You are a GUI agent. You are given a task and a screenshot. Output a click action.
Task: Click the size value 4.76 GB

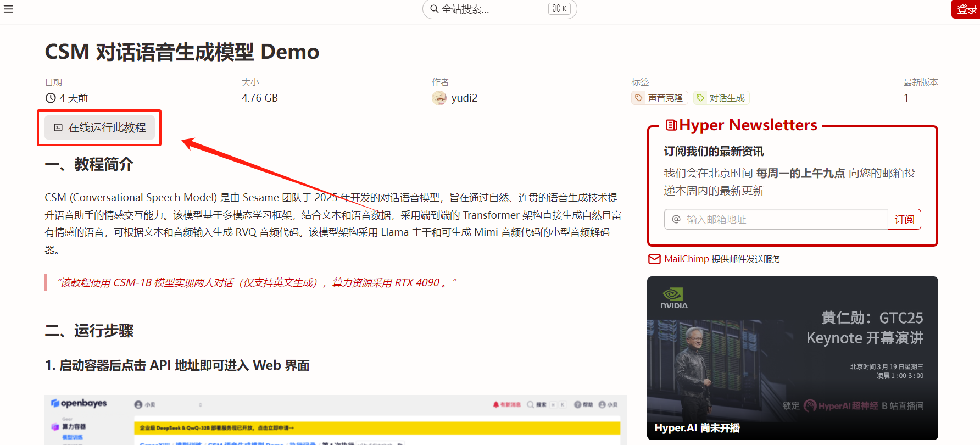click(260, 98)
